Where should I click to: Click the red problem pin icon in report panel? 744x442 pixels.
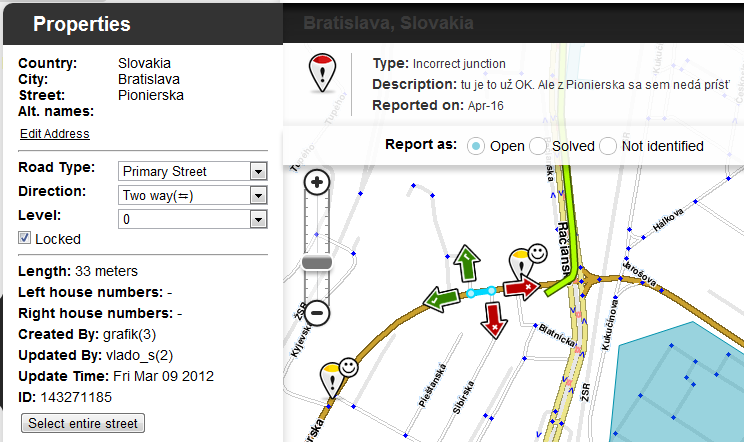click(x=323, y=73)
